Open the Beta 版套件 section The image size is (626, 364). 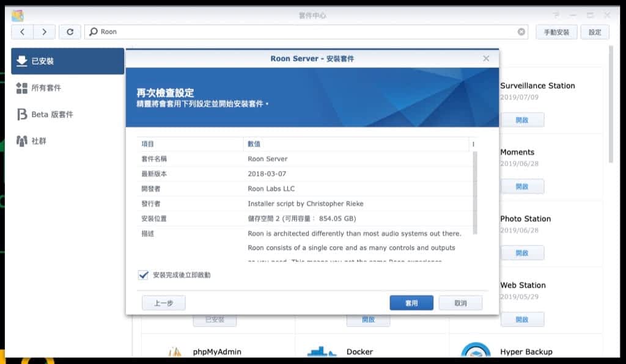pyautogui.click(x=67, y=114)
